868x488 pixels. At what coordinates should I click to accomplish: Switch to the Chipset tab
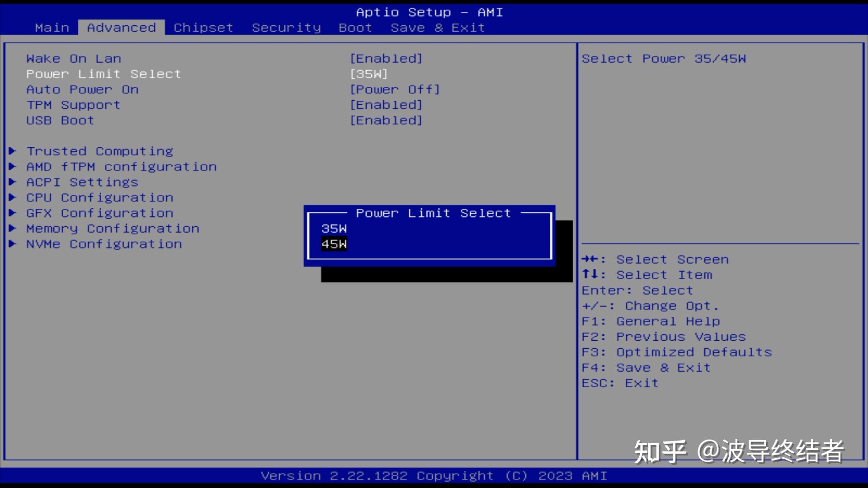pyautogui.click(x=203, y=27)
